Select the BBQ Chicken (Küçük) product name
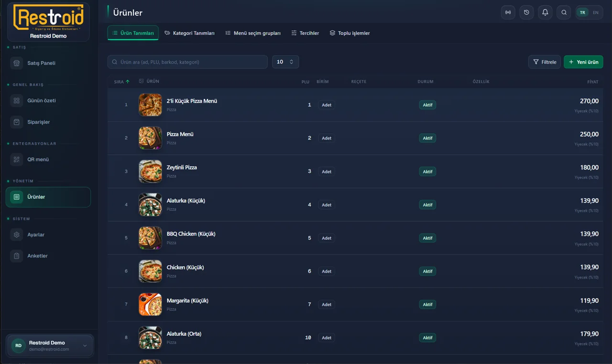This screenshot has width=612, height=364. pos(191,234)
